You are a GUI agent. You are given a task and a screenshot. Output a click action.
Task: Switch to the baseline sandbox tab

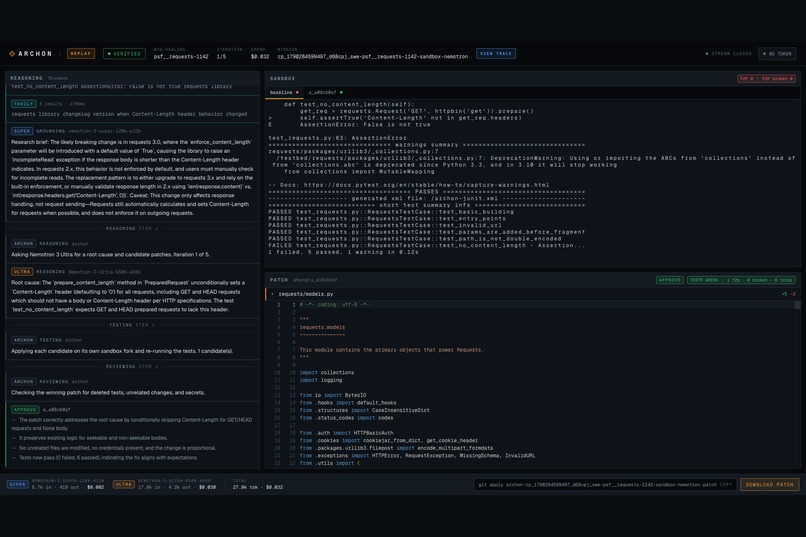point(284,92)
